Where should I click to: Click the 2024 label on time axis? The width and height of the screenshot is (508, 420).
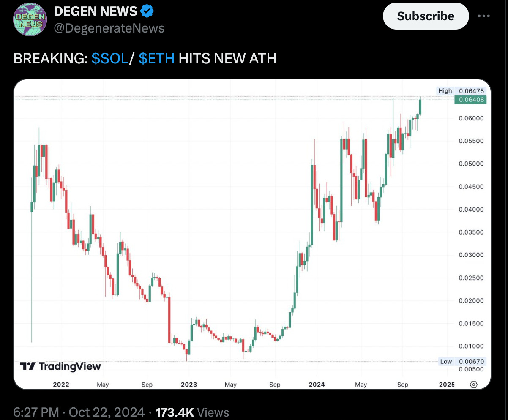click(x=317, y=385)
